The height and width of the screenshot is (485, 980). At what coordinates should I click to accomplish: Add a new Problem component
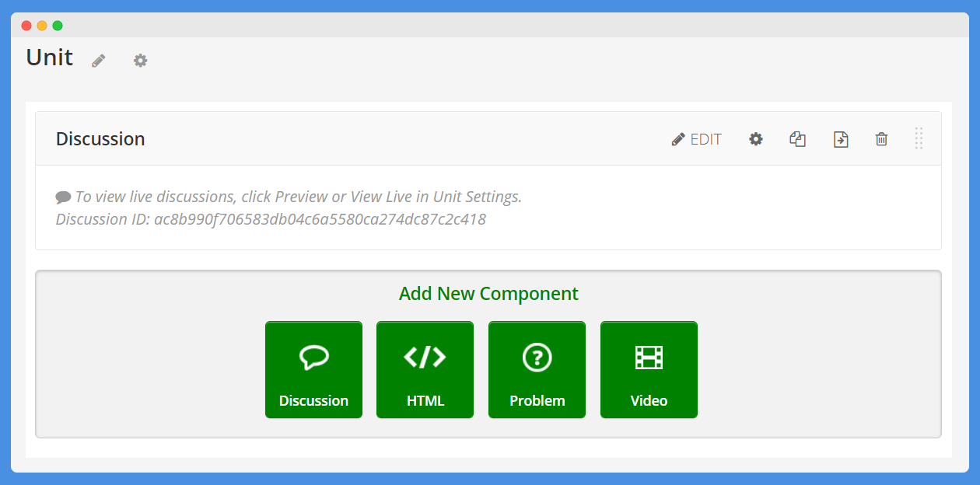537,370
